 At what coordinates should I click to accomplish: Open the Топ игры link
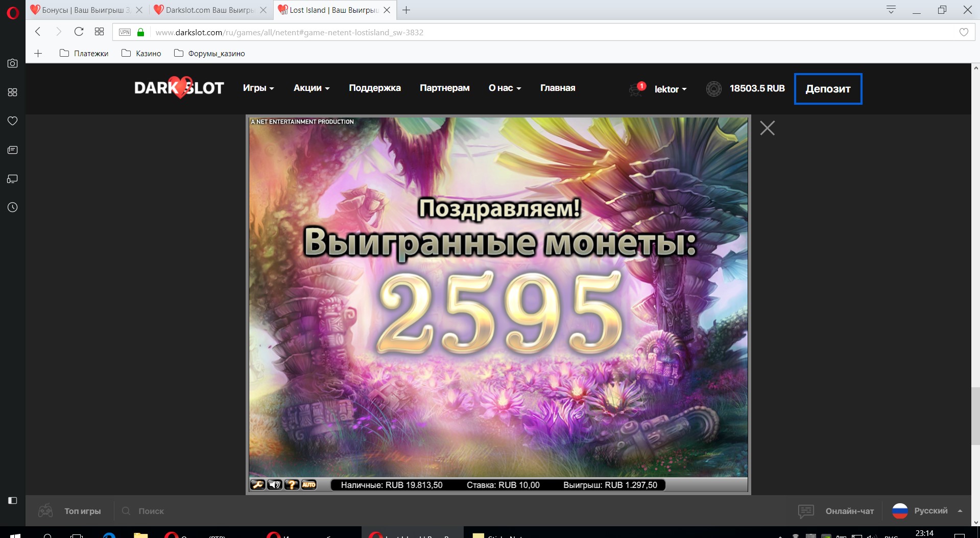(83, 511)
